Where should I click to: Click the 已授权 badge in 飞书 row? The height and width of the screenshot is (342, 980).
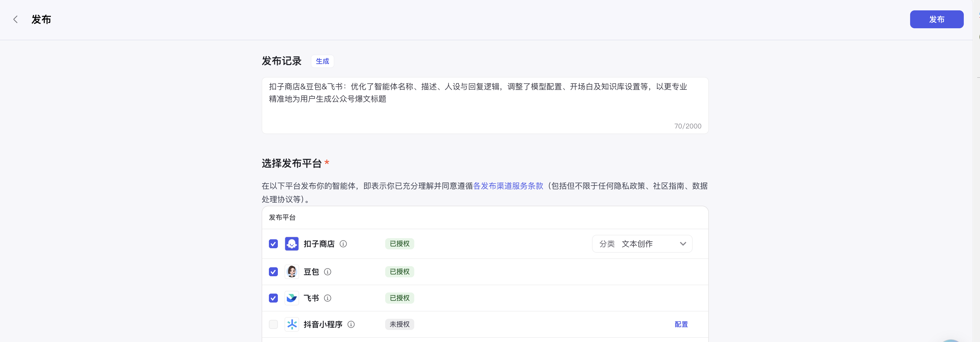399,298
